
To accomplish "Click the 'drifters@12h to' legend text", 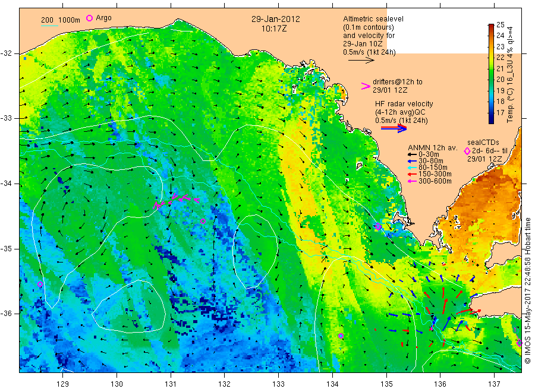I will coord(398,82).
